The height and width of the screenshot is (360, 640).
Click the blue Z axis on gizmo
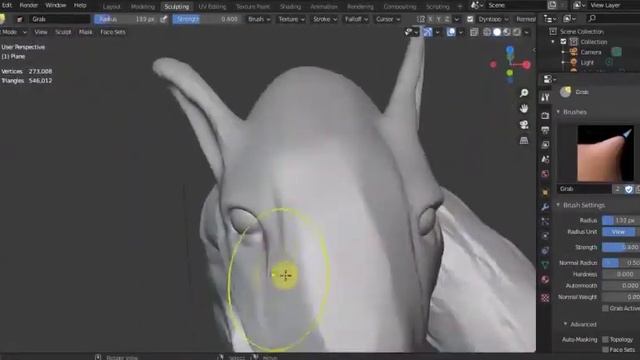tap(510, 50)
